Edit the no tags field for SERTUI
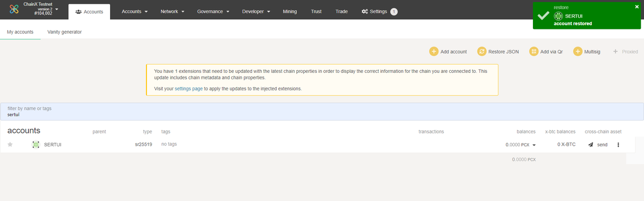Screen dimensions: 644x201 pyautogui.click(x=169, y=144)
